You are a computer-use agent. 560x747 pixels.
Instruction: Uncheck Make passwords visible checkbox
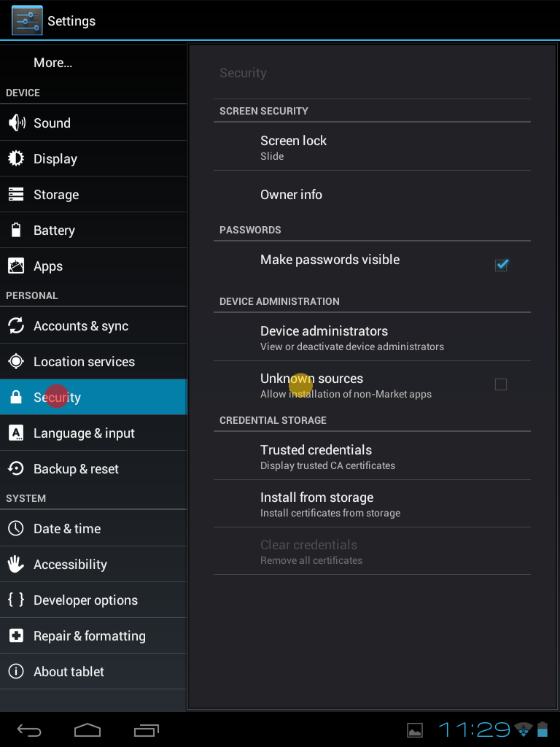point(502,265)
